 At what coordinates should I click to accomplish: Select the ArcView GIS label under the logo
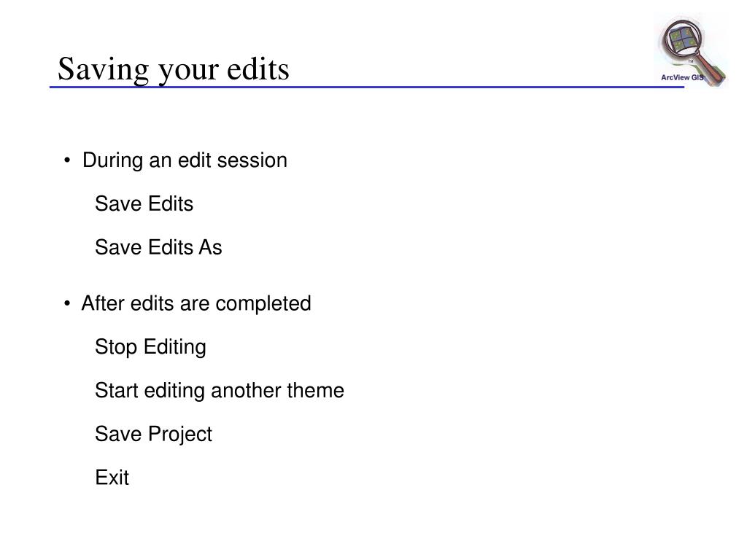click(682, 77)
